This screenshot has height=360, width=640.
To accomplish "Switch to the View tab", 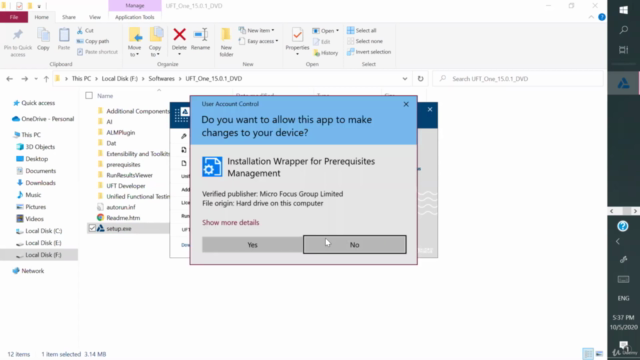I will click(95, 17).
